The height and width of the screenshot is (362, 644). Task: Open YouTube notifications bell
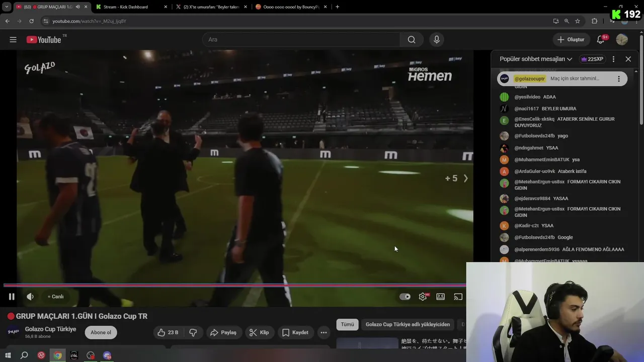coord(601,40)
